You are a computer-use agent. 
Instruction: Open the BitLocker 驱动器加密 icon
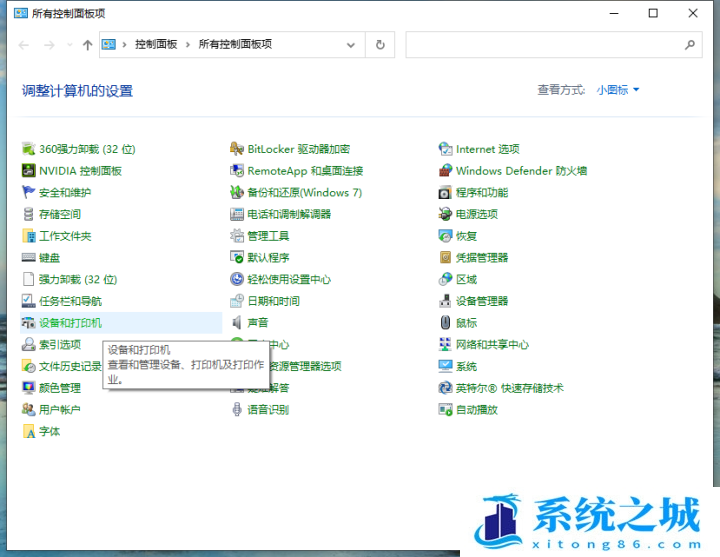coord(237,149)
